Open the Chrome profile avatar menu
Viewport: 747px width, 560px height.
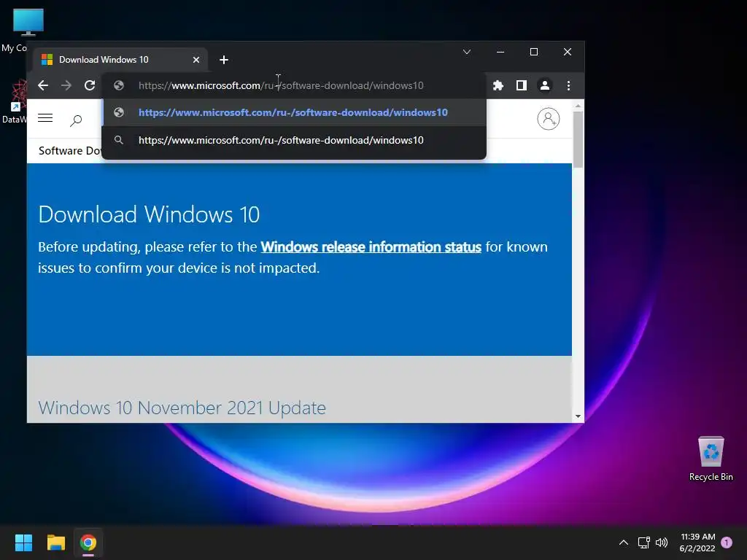[x=544, y=85]
